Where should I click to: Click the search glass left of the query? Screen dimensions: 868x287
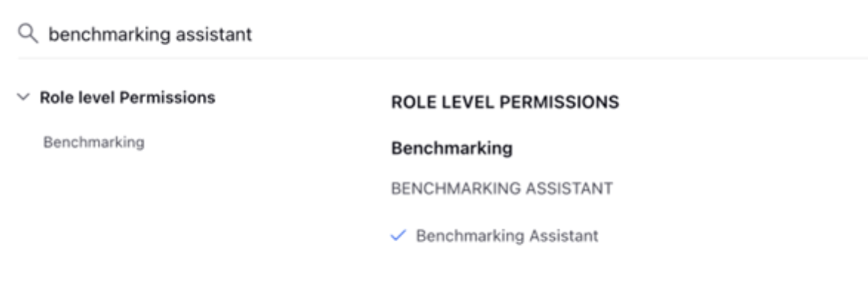(27, 34)
